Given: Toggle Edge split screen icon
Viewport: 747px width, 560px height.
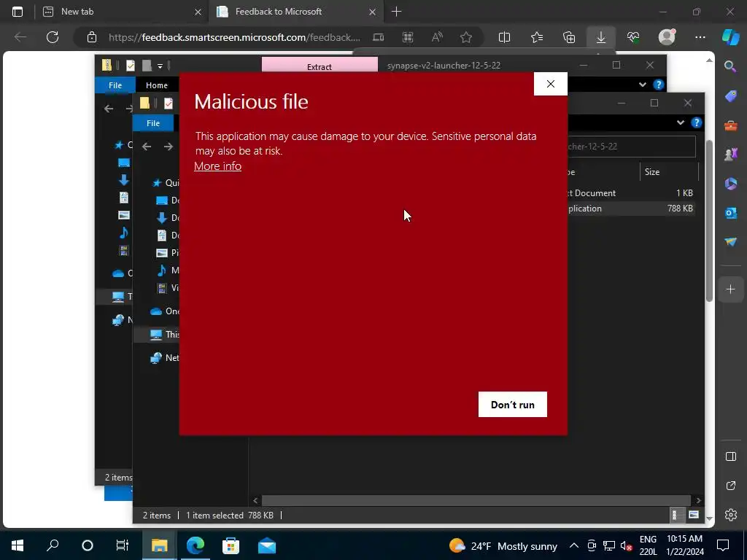Looking at the screenshot, I should tap(504, 37).
